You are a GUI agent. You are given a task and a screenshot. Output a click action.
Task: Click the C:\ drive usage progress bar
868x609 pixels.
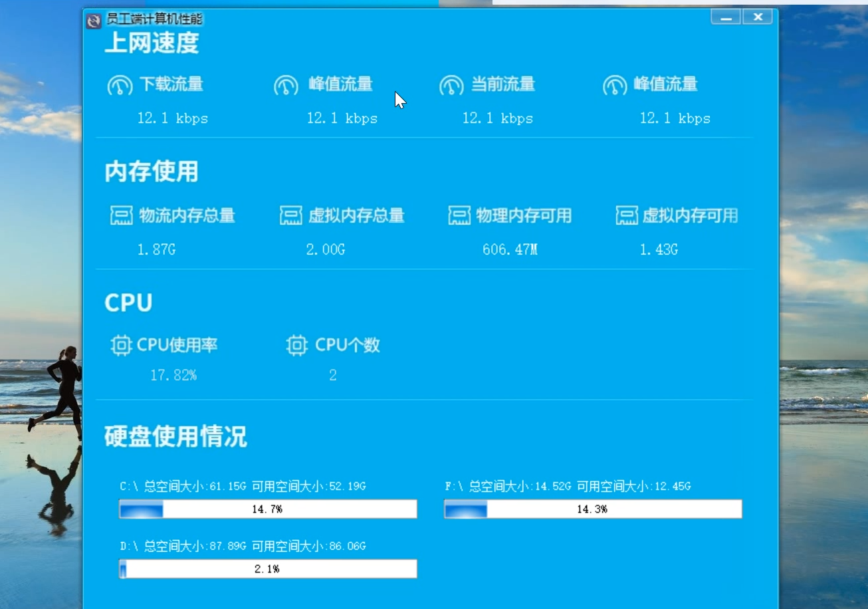coord(267,509)
